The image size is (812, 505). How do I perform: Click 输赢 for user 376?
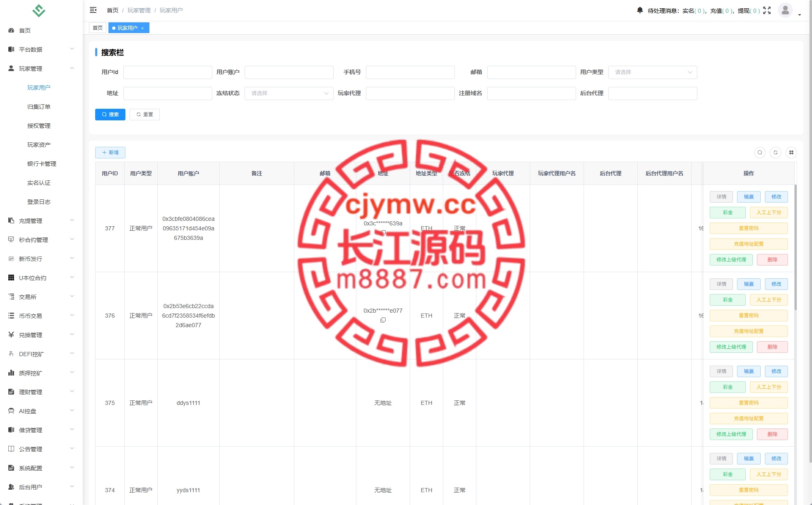tap(749, 284)
